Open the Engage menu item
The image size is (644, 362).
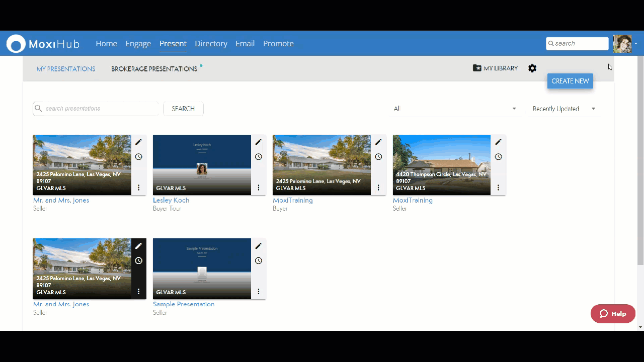tap(138, 44)
